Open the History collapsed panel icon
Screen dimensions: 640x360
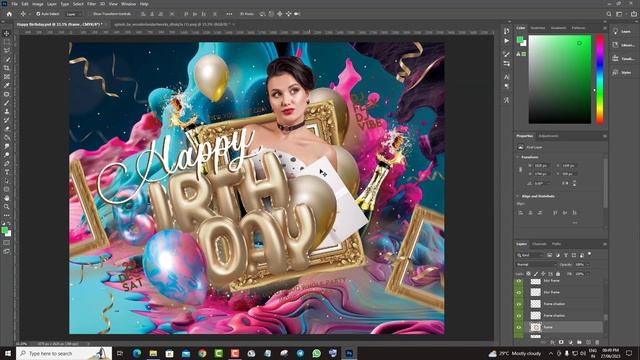click(x=507, y=31)
